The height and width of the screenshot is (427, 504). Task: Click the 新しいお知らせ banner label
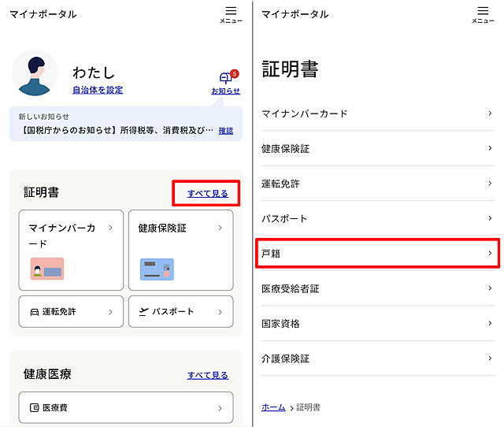(x=44, y=117)
